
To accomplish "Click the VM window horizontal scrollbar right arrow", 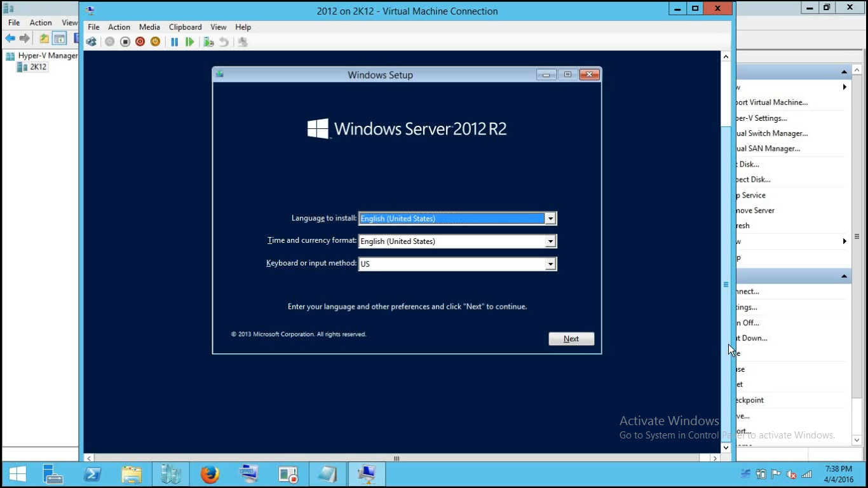I will [715, 458].
